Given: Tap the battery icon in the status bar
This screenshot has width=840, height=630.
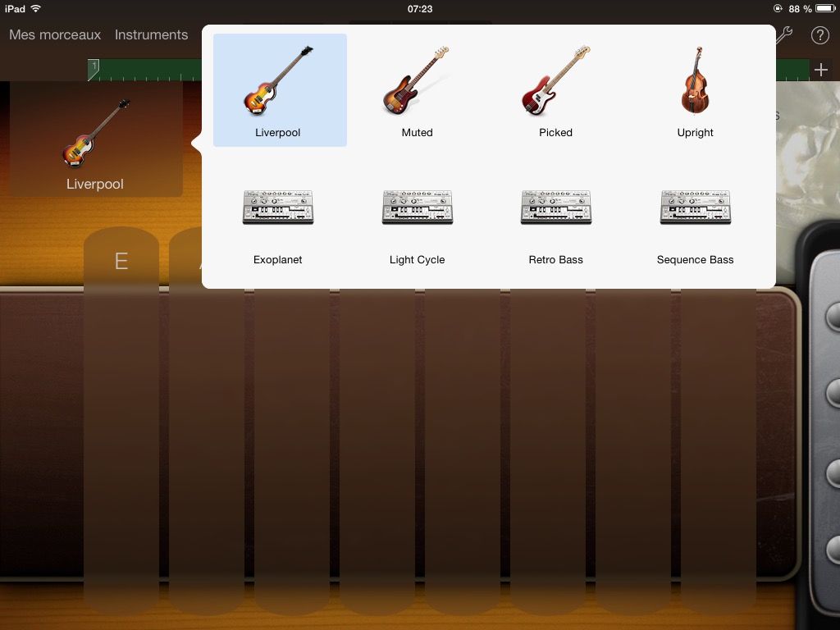Looking at the screenshot, I should pos(825,8).
